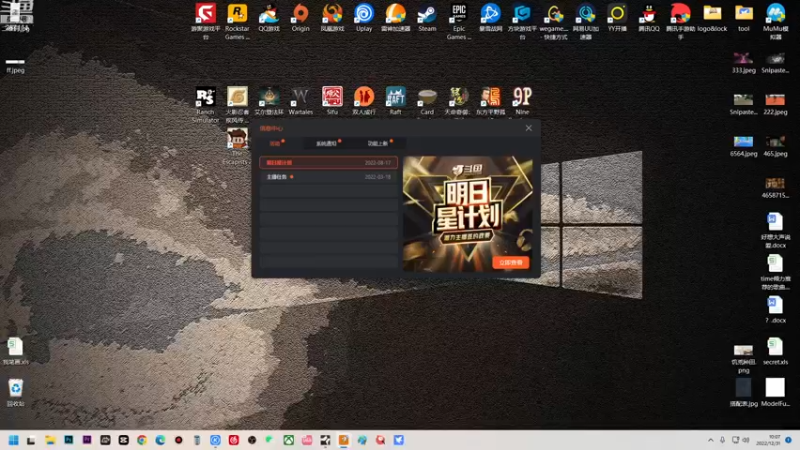
Task: Switch to the 系统通知 tab
Action: click(327, 143)
